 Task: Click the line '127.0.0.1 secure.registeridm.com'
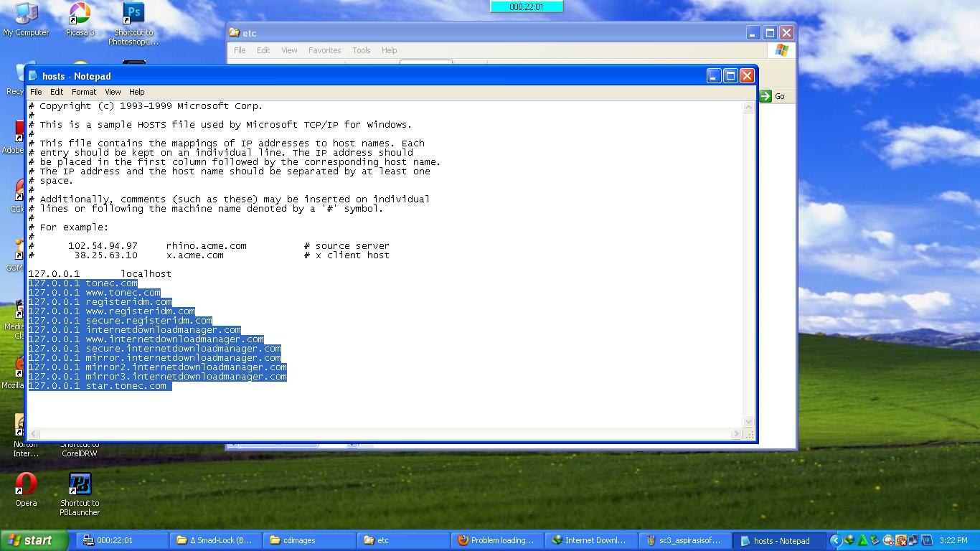click(x=120, y=321)
